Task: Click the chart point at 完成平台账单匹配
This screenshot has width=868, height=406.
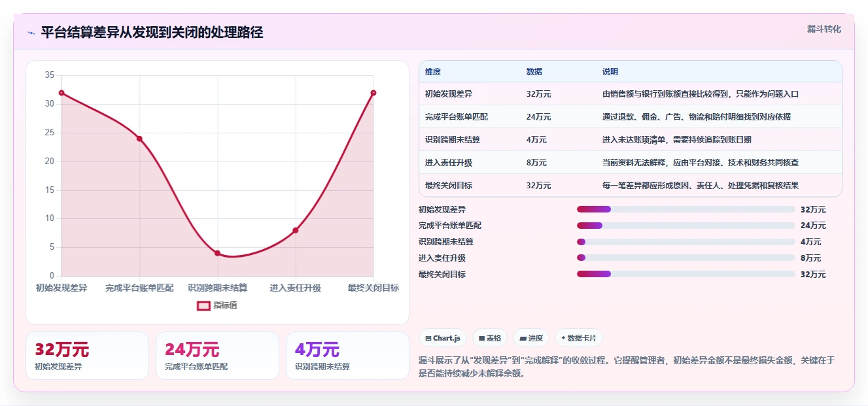Action: click(139, 139)
